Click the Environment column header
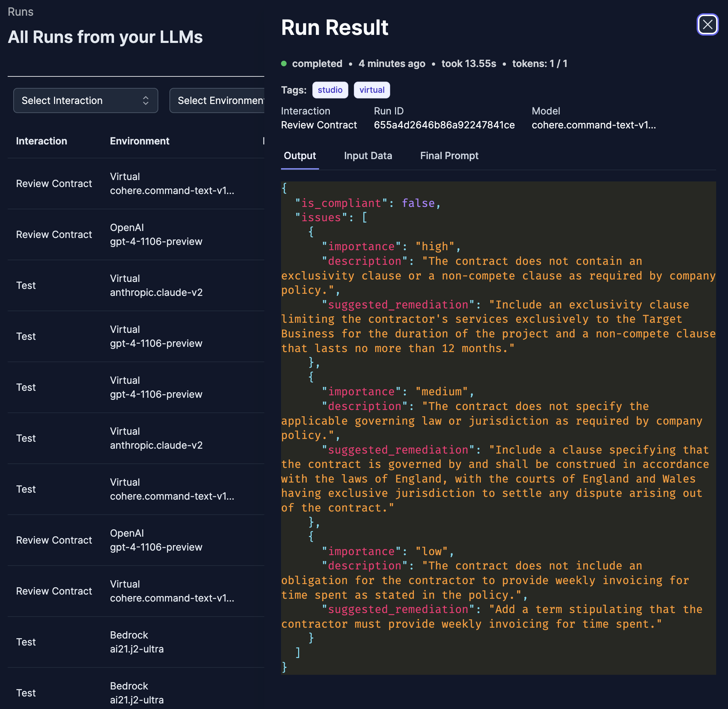 pos(139,141)
